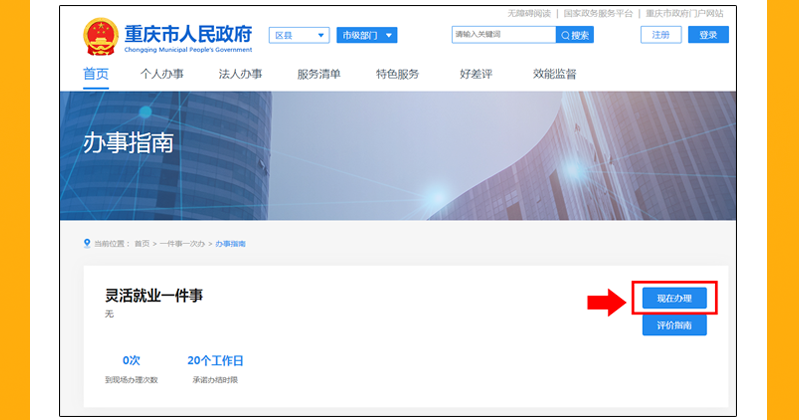
Task: Click the location pin icon in breadcrumb
Action: [x=87, y=243]
